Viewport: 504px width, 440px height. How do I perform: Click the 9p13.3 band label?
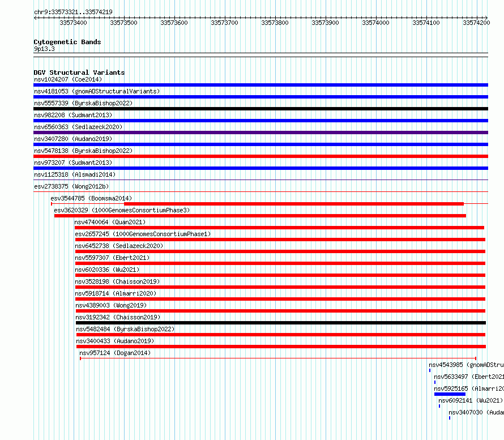tap(44, 49)
